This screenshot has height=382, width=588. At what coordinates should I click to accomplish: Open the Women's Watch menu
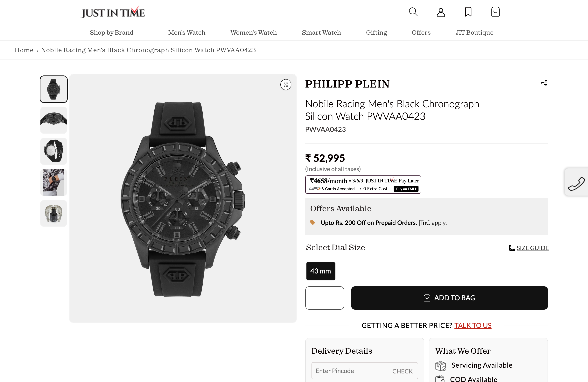[253, 32]
